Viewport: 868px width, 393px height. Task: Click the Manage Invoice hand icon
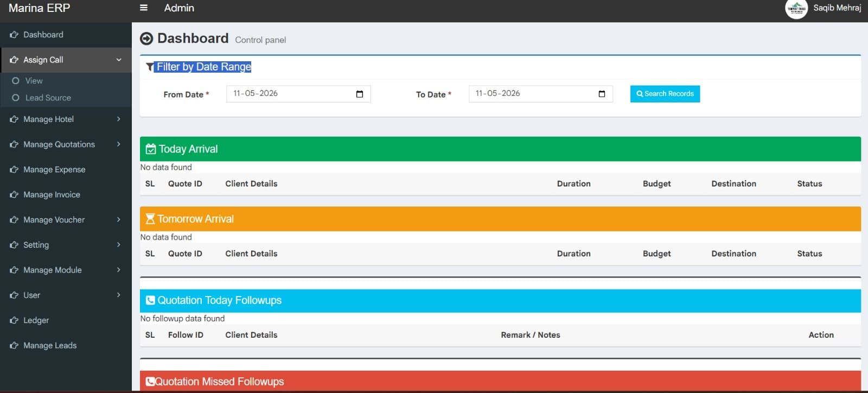click(14, 195)
